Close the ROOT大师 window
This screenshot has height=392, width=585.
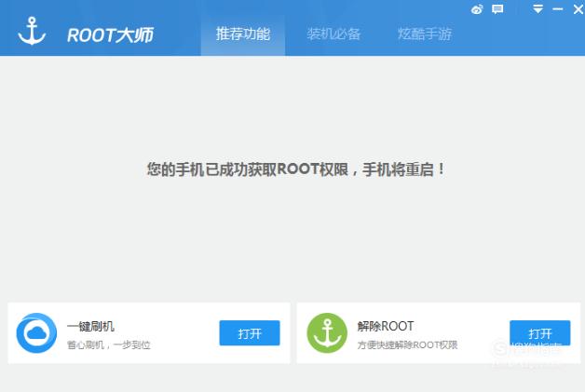click(578, 9)
